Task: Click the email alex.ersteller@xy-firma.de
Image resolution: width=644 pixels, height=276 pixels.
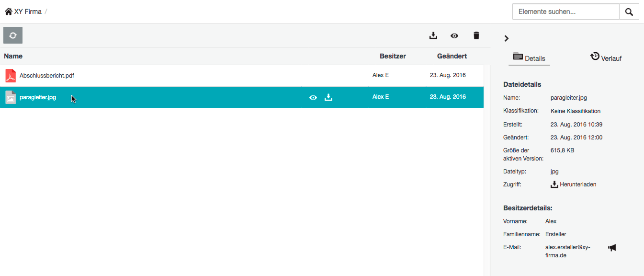Action: tap(568, 252)
